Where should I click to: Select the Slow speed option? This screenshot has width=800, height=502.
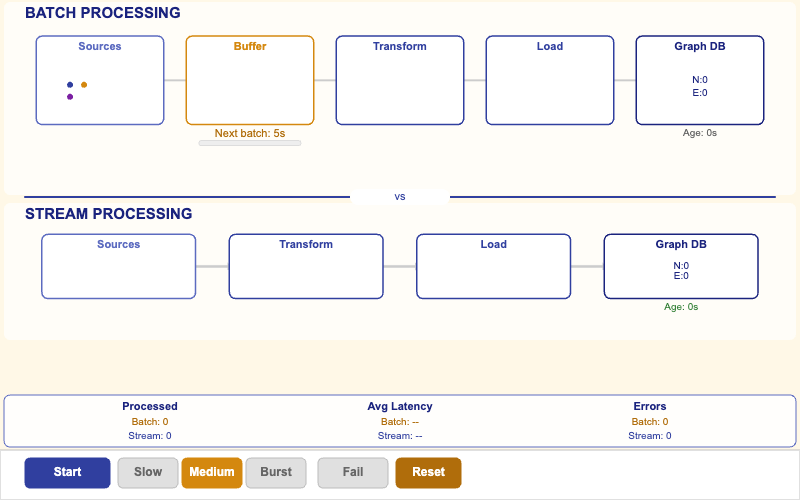coord(148,472)
